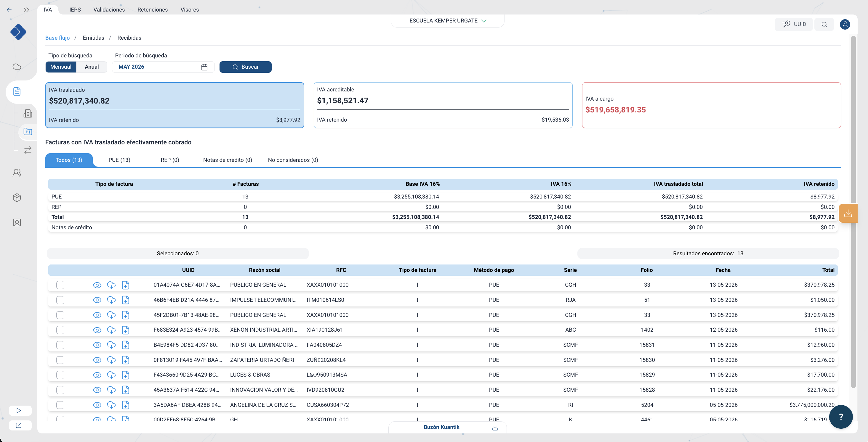868x442 pixels.
Task: Click the orange download button on right edge
Action: tap(848, 213)
